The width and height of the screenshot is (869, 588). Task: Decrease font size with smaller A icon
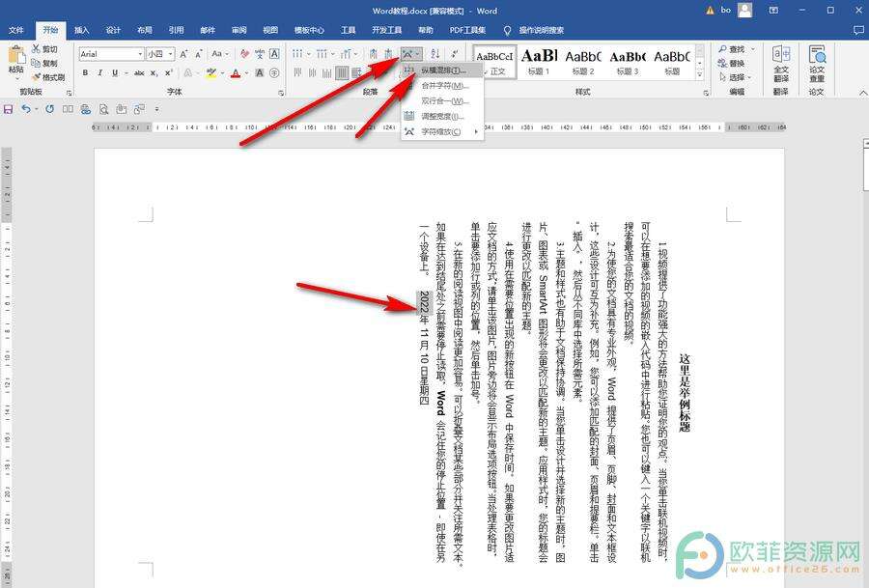click(198, 54)
